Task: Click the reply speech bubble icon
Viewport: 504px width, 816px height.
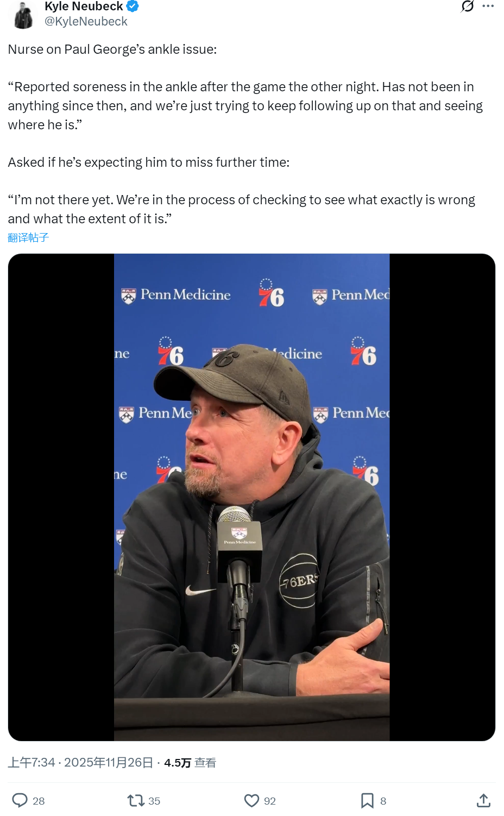Action: (x=20, y=800)
